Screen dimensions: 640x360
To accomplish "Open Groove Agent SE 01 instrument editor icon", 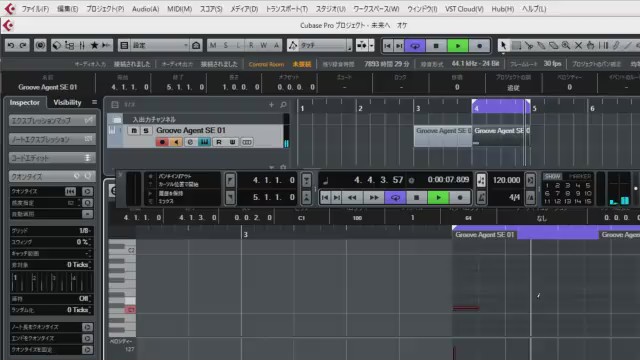I will point(204,142).
